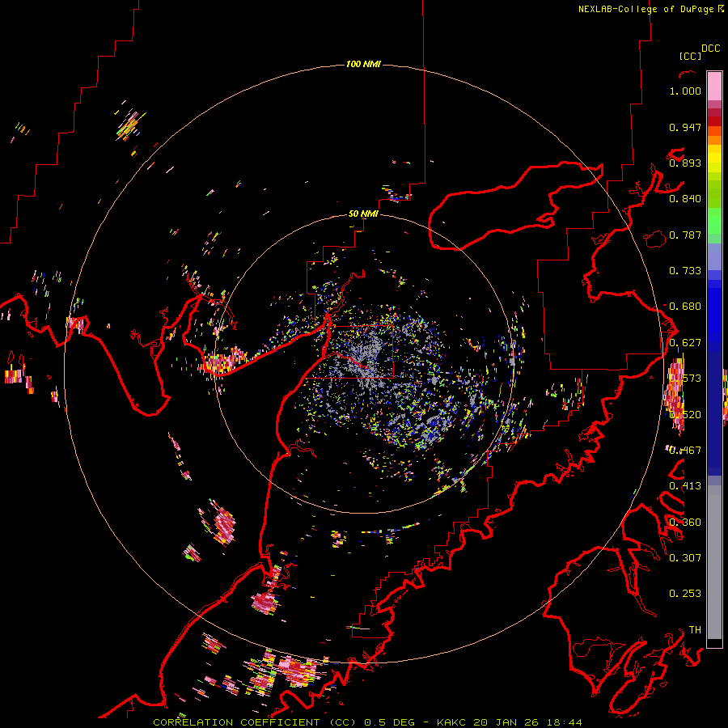
Task: Click the 0.733 legend value
Action: pos(685,271)
